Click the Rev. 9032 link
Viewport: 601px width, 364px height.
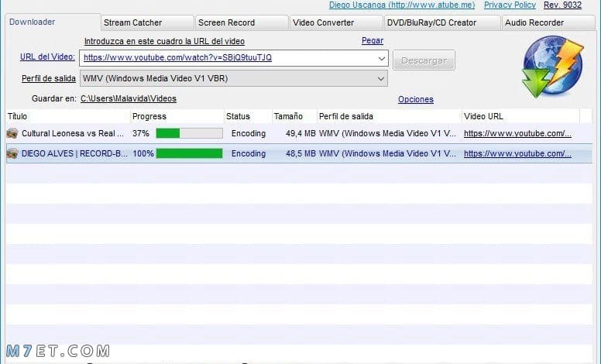coord(562,5)
